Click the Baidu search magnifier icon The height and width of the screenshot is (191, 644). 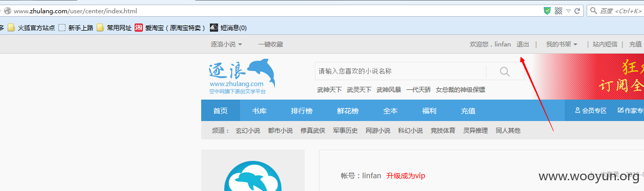point(594,11)
